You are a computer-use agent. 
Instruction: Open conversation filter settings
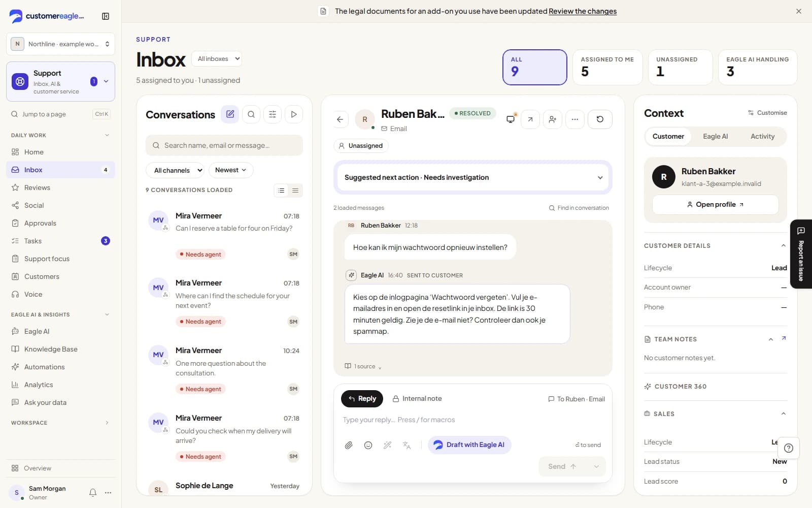273,114
